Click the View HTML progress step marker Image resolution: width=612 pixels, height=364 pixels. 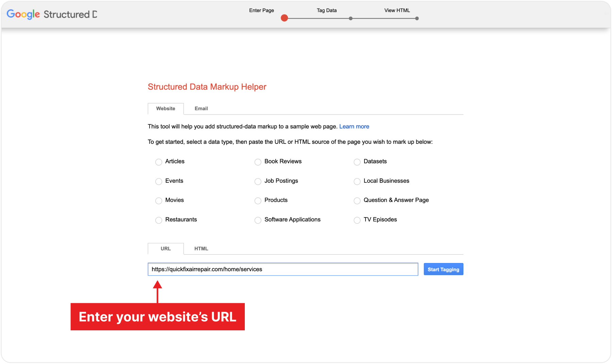pos(417,18)
